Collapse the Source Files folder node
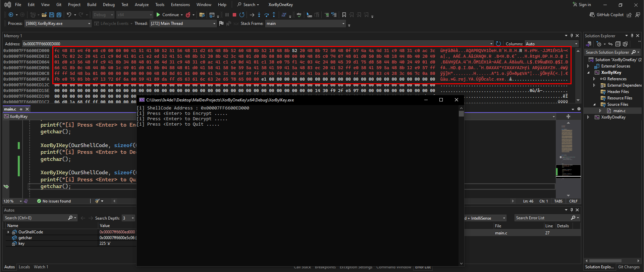644x272 pixels. (x=594, y=104)
